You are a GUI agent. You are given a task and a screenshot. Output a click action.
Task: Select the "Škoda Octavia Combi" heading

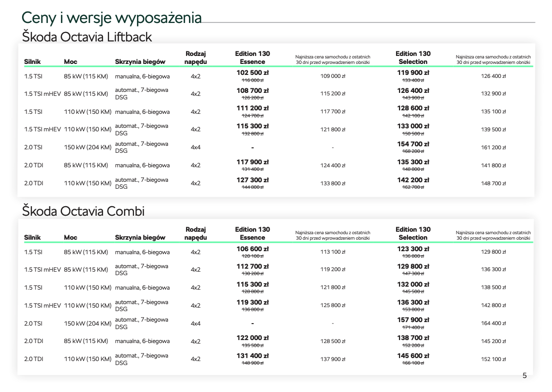click(x=83, y=211)
